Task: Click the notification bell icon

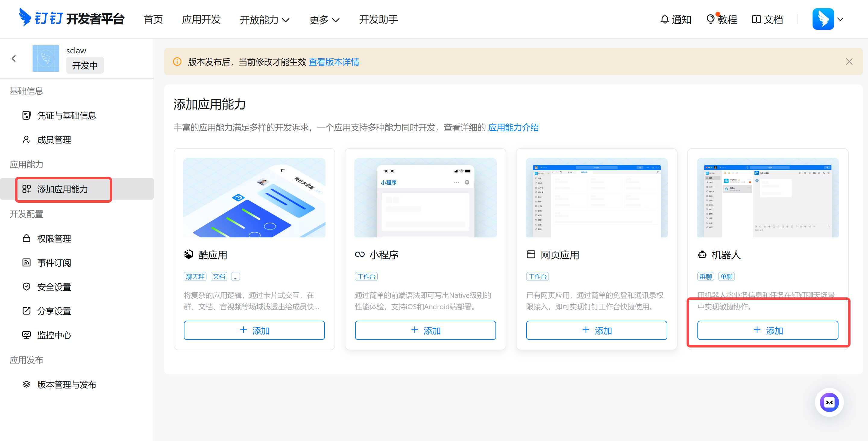Action: [x=664, y=19]
